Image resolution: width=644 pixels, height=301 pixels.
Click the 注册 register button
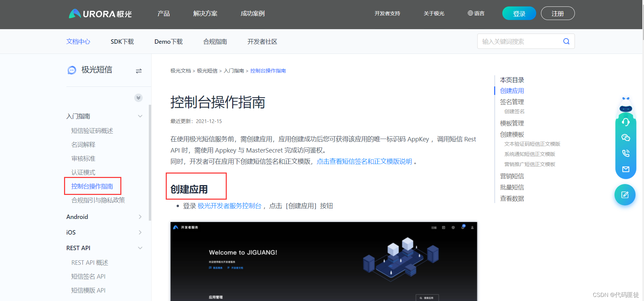pos(558,13)
